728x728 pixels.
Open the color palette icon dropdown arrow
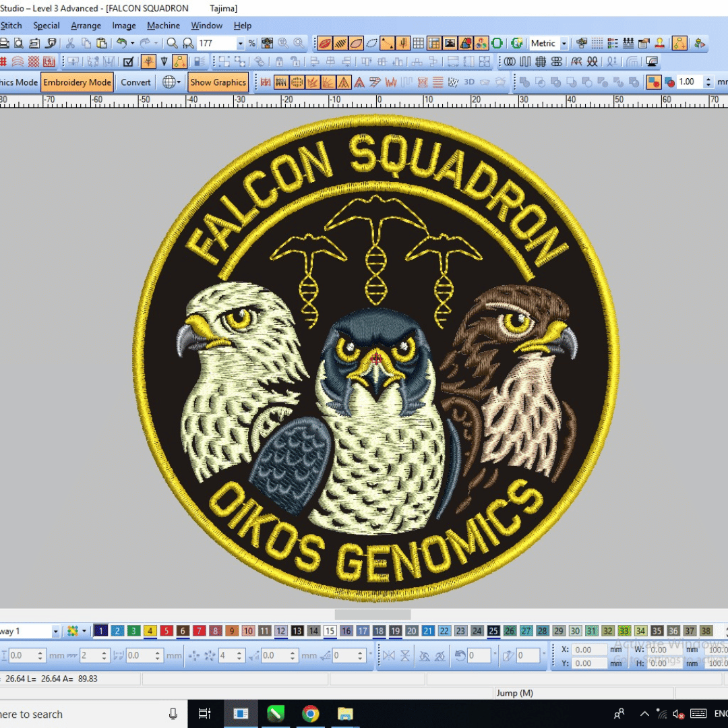[84, 631]
